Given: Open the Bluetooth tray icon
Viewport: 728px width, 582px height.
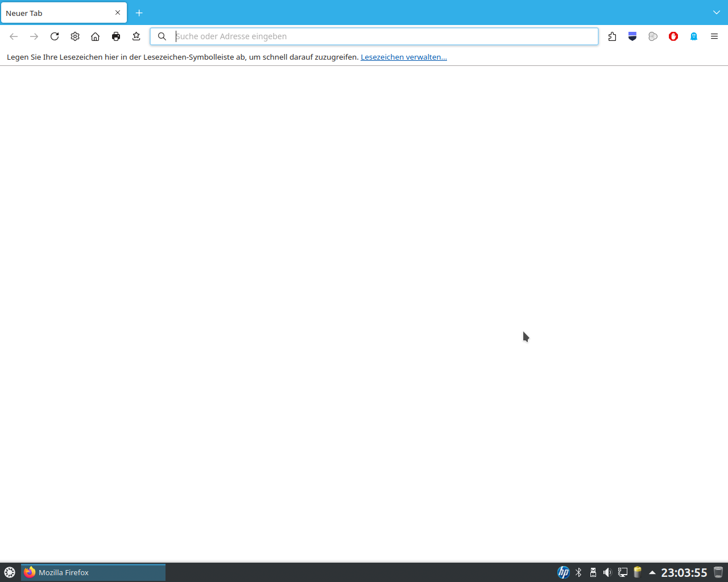Looking at the screenshot, I should 578,572.
